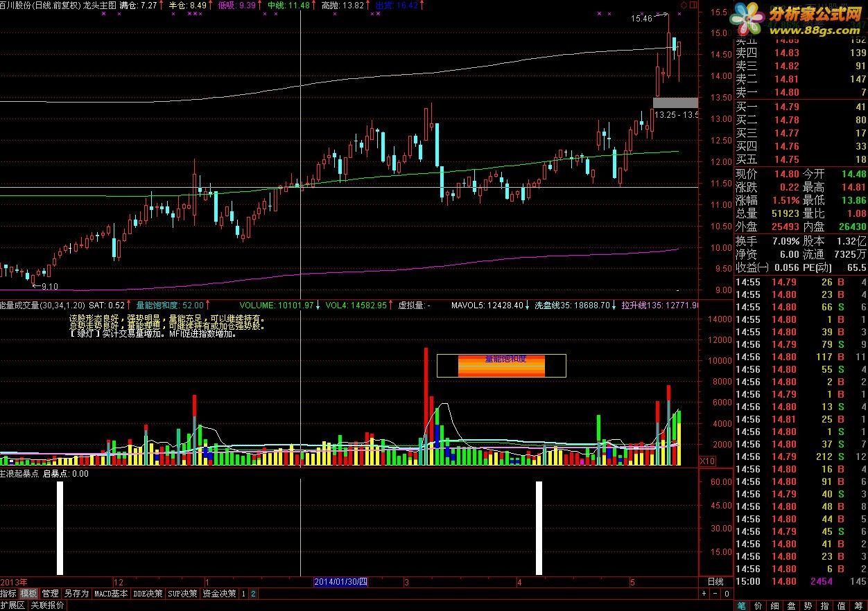Click the 中线: 11.48 indicator value
This screenshot has width=868, height=611.
pyautogui.click(x=288, y=5)
